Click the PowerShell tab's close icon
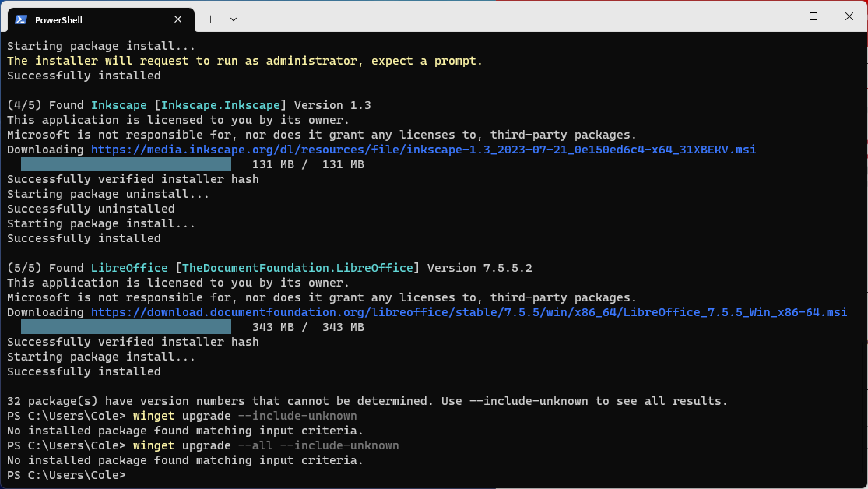The height and width of the screenshot is (489, 868). pyautogui.click(x=178, y=19)
